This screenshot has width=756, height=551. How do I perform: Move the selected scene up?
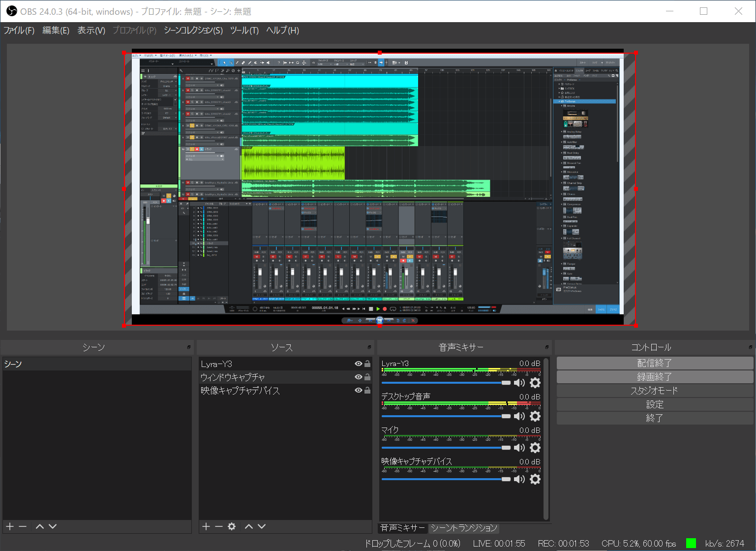coord(40,526)
